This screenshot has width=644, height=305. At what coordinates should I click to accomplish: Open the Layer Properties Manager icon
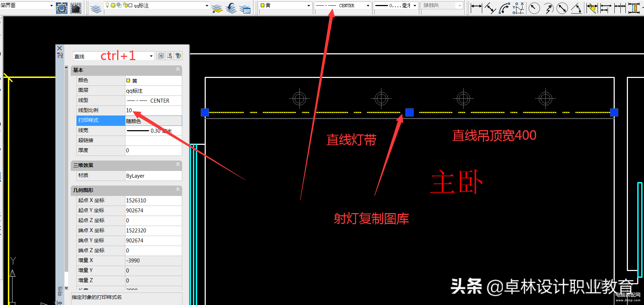[96, 8]
